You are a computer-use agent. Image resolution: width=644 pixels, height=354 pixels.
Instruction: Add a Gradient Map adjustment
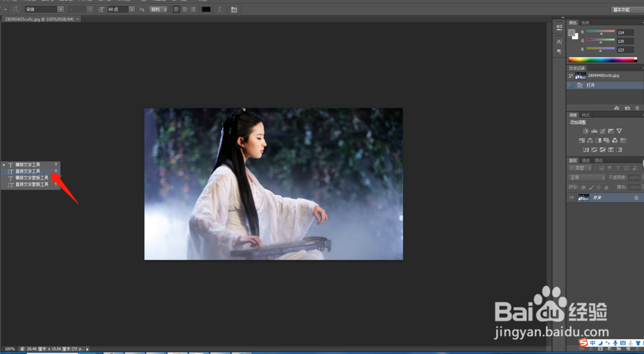[x=620, y=150]
